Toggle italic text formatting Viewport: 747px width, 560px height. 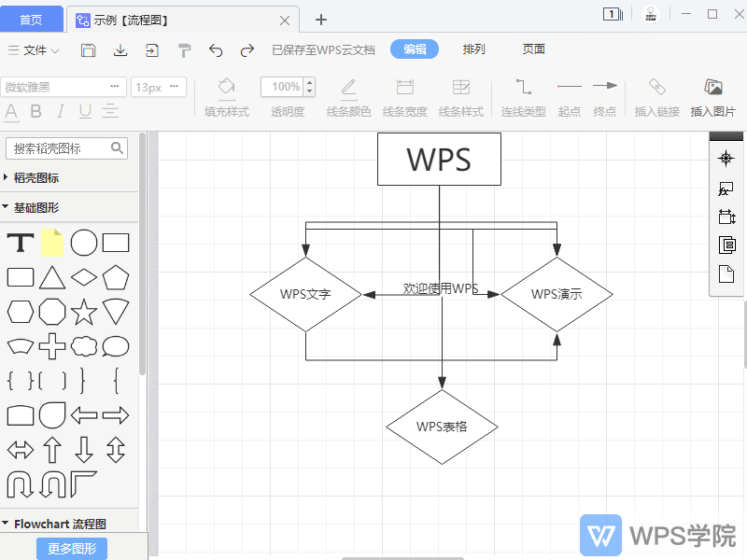[60, 111]
